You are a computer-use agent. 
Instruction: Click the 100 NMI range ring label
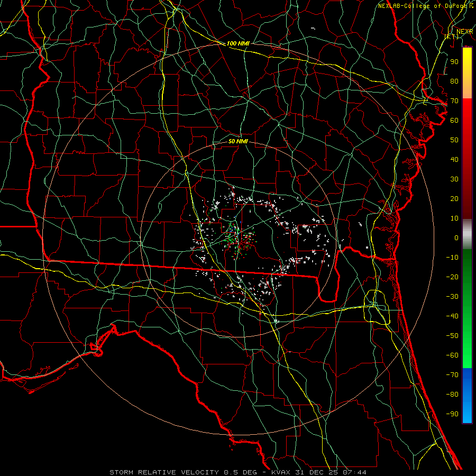(x=238, y=43)
